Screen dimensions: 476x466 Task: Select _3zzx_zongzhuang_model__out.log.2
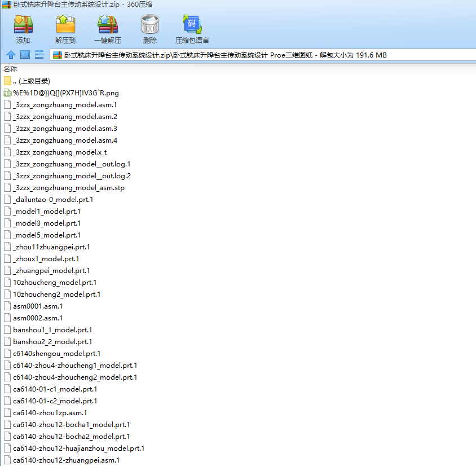click(67, 176)
